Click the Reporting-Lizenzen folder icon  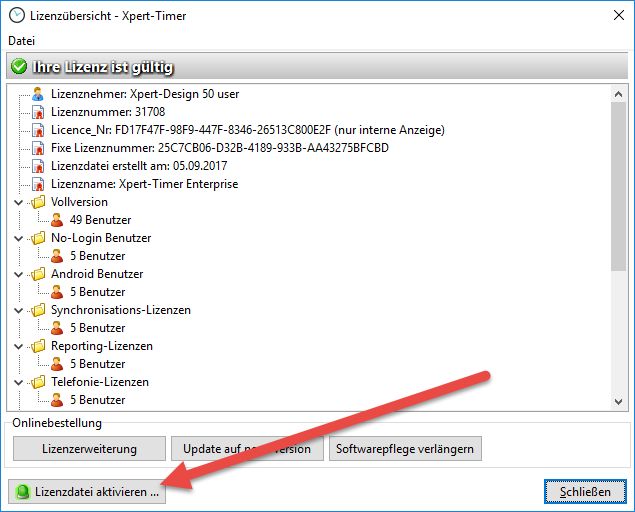[x=38, y=346]
